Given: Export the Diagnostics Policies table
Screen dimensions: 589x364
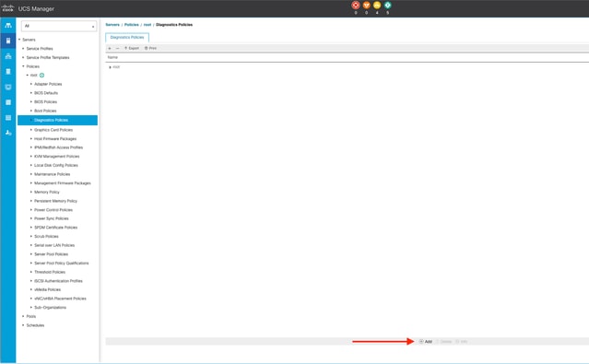Looking at the screenshot, I should (x=132, y=48).
